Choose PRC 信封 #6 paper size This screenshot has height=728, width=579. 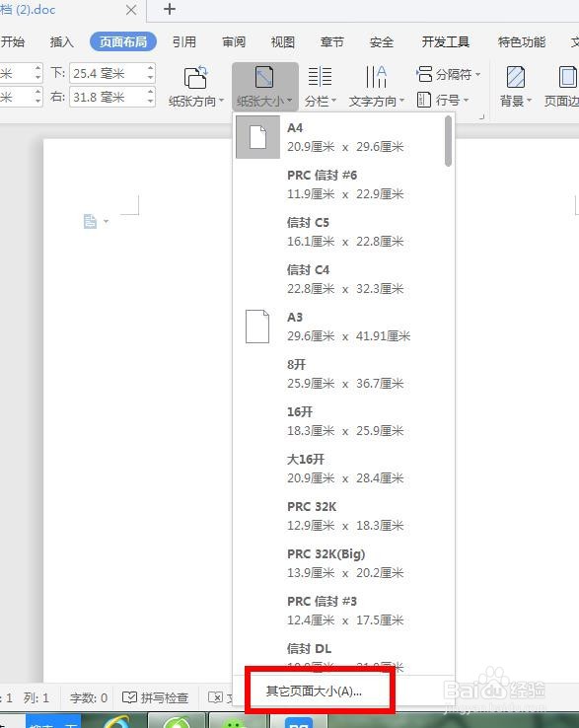tap(339, 184)
